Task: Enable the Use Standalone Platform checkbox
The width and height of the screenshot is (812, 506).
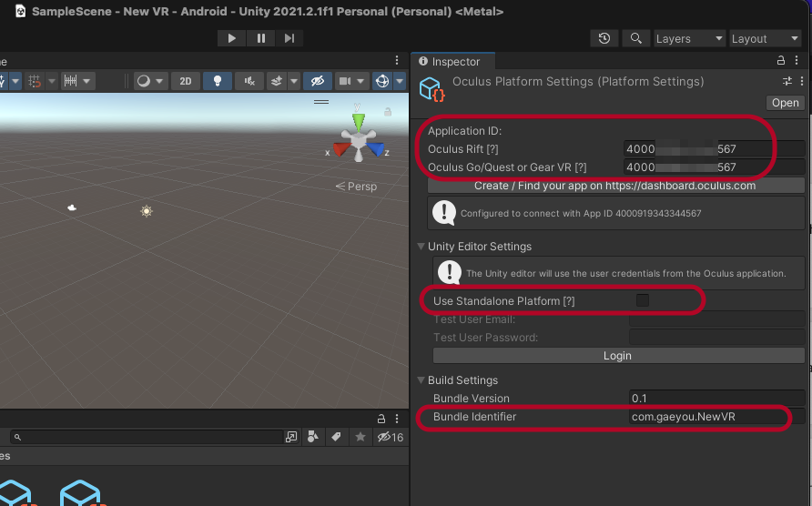Action: point(642,300)
